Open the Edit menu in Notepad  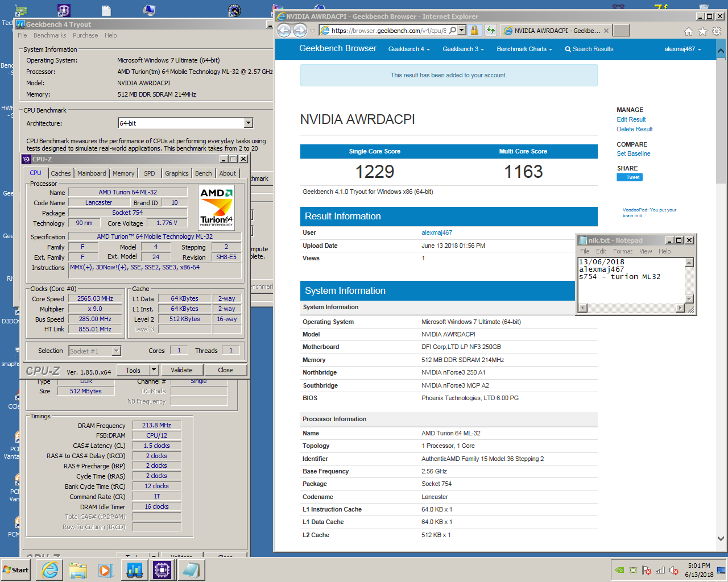[x=601, y=251]
